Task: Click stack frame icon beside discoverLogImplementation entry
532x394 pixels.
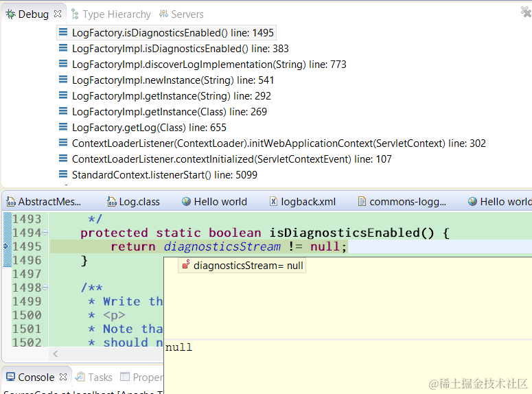Action: [63, 64]
